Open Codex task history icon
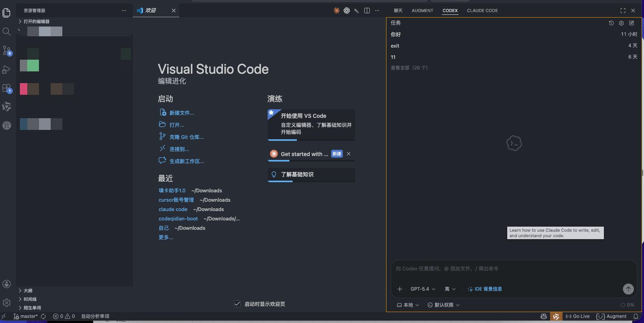644x323 pixels. (x=611, y=23)
